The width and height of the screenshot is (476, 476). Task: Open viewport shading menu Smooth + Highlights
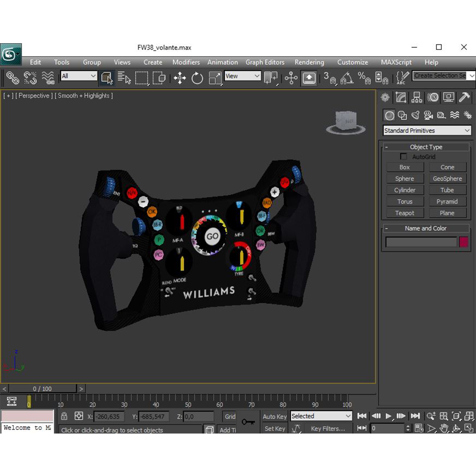pos(84,96)
